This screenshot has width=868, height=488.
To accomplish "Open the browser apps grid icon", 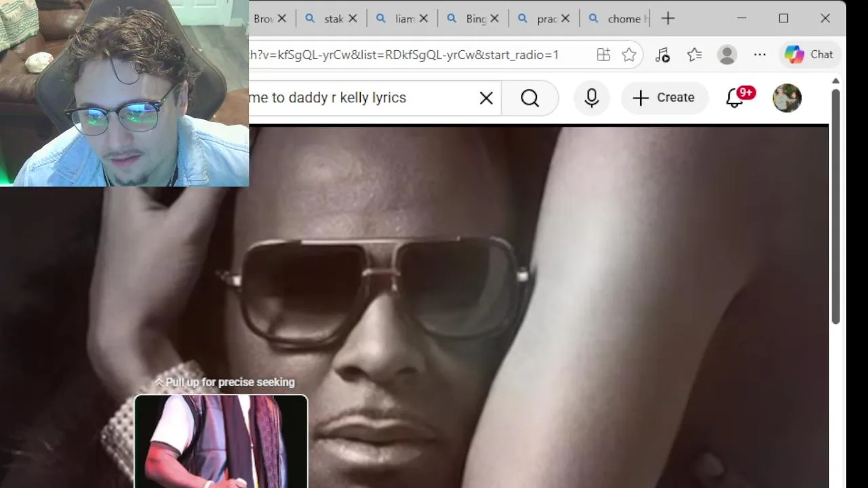I will 603,55.
